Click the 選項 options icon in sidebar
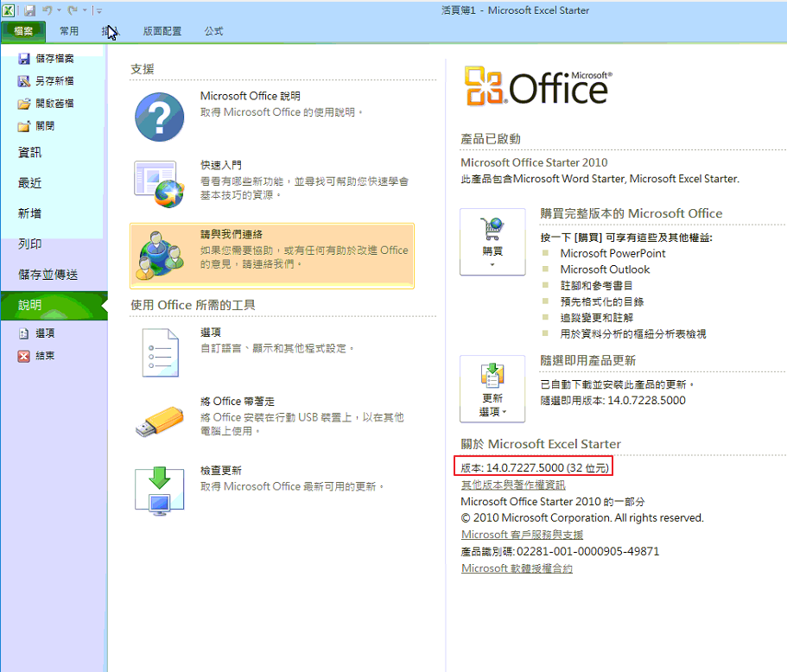The height and width of the screenshot is (672, 787). coord(23,333)
